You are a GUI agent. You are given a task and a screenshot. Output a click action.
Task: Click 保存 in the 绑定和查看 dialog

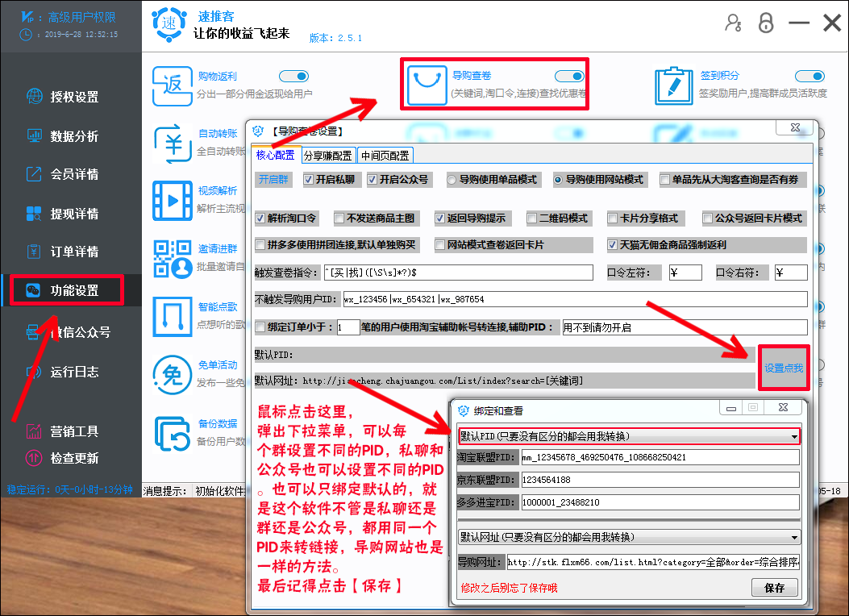click(774, 588)
